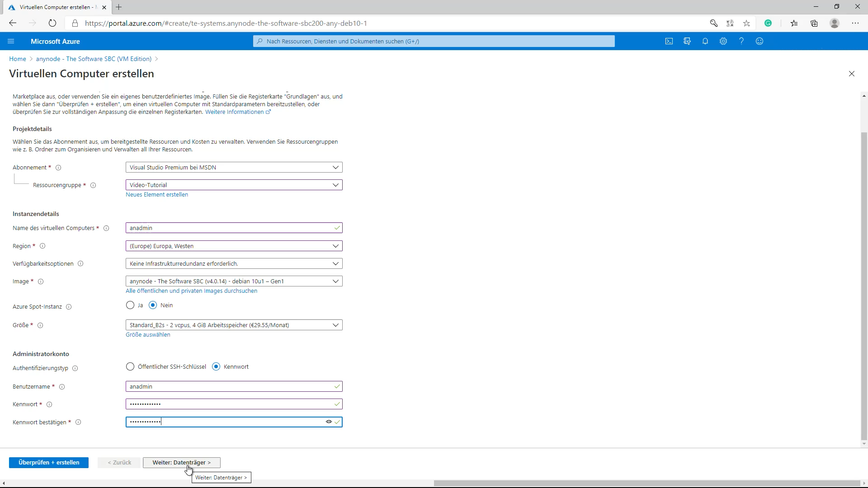Screen dimensions: 868x488
Task: Open the help question mark menu
Action: point(741,41)
